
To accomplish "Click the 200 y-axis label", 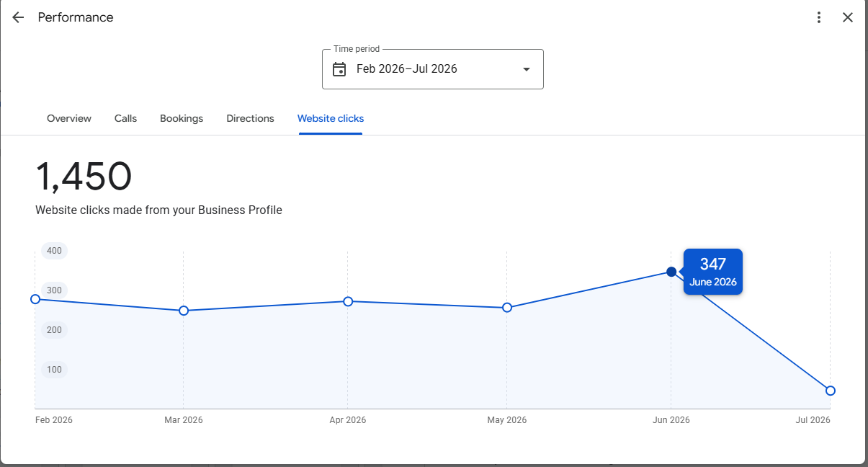I will [54, 330].
